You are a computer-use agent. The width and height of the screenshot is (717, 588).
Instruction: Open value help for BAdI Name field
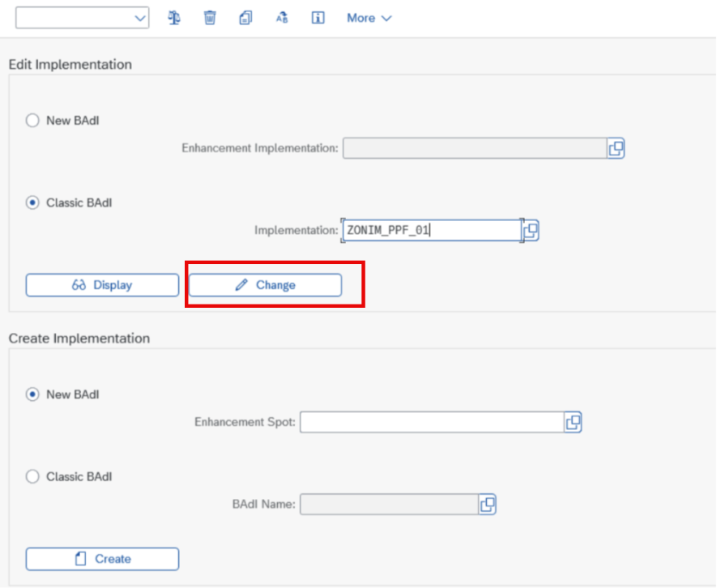(487, 505)
